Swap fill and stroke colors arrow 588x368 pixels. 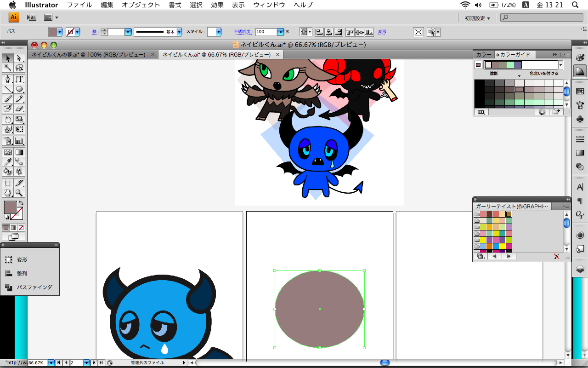coord(21,203)
